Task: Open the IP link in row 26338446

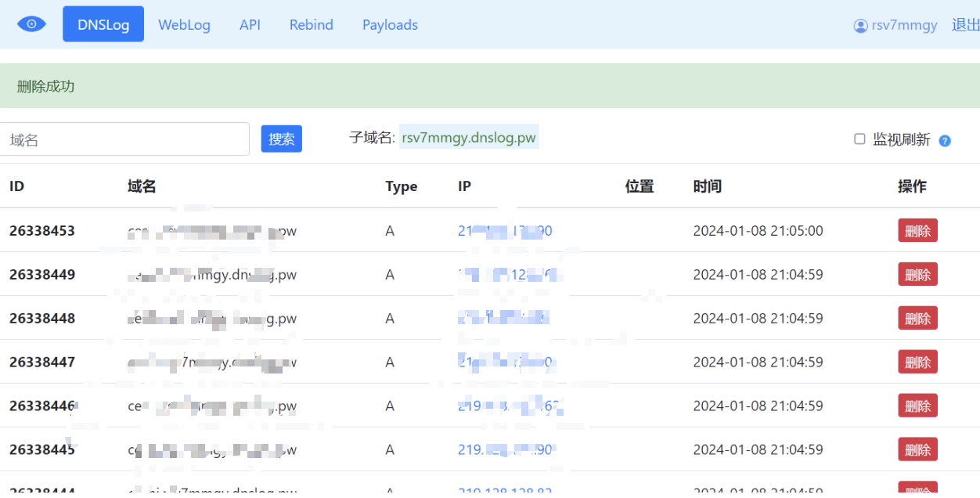Action: coord(510,406)
